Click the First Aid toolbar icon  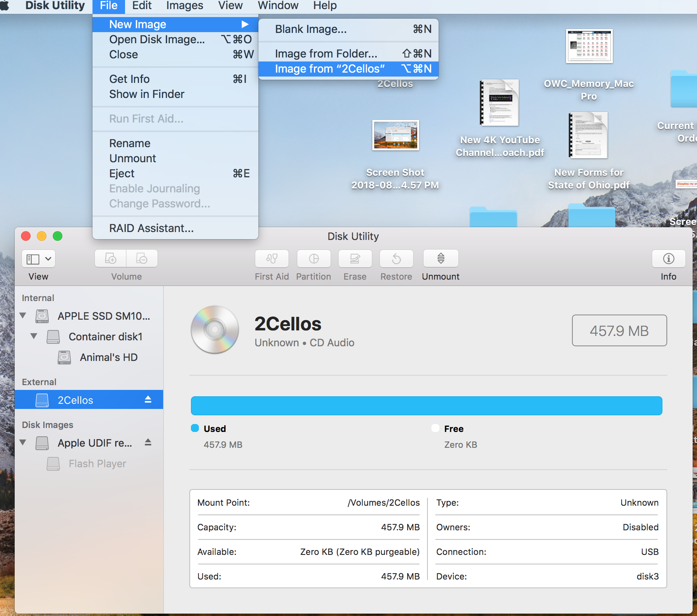tap(272, 259)
